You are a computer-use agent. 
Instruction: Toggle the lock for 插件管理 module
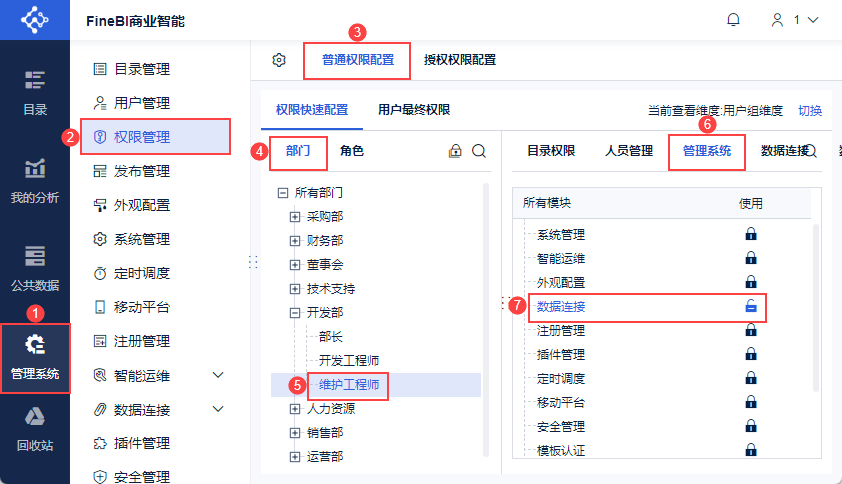tap(750, 355)
